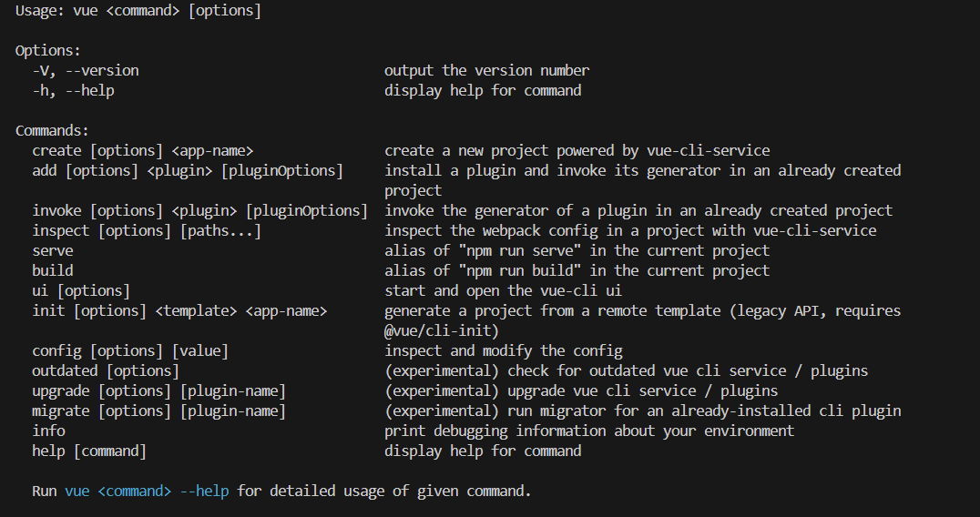The width and height of the screenshot is (980, 517).
Task: Click the 'config [options] [value]' command
Action: click(x=130, y=350)
